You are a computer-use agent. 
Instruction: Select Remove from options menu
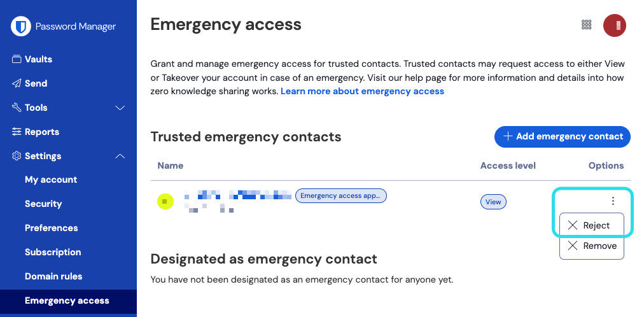591,246
